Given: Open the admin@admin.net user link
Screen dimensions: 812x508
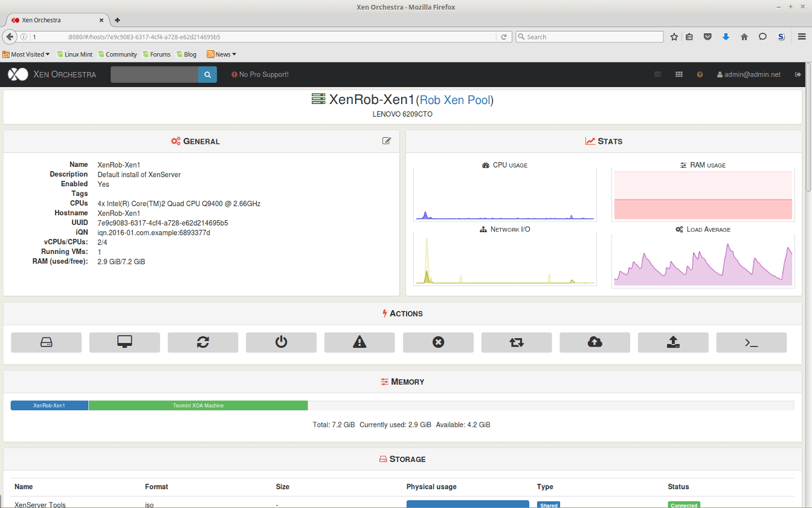Looking at the screenshot, I should 749,74.
